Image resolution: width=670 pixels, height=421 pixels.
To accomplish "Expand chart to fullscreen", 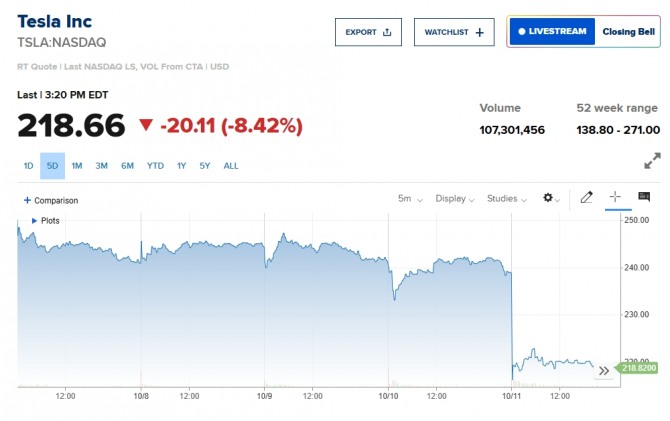I will [652, 160].
